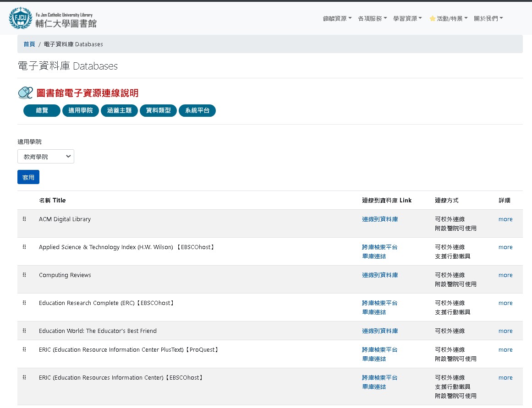
Task: Click the FJCU library logo
Action: [53, 18]
